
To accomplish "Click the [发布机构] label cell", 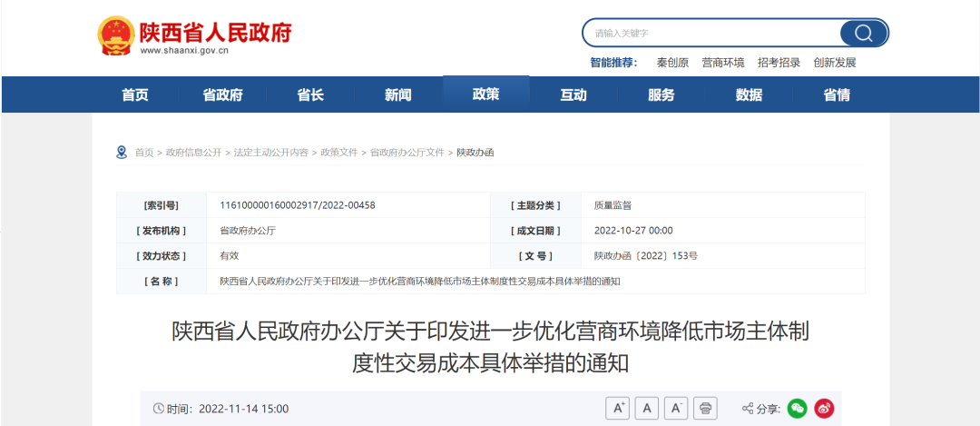I will [x=162, y=231].
